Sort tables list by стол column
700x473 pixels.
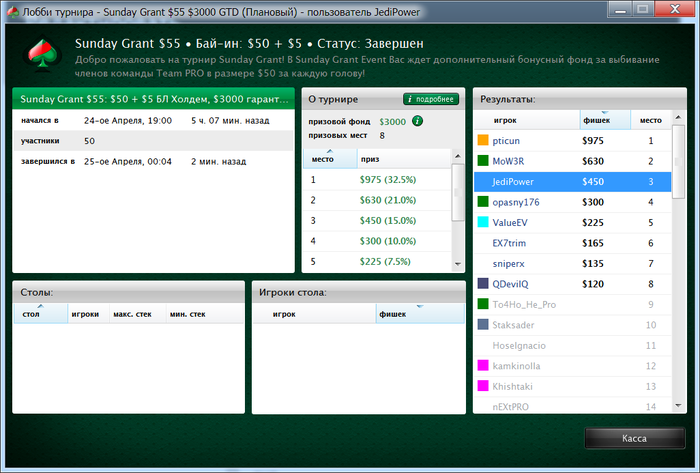click(41, 314)
